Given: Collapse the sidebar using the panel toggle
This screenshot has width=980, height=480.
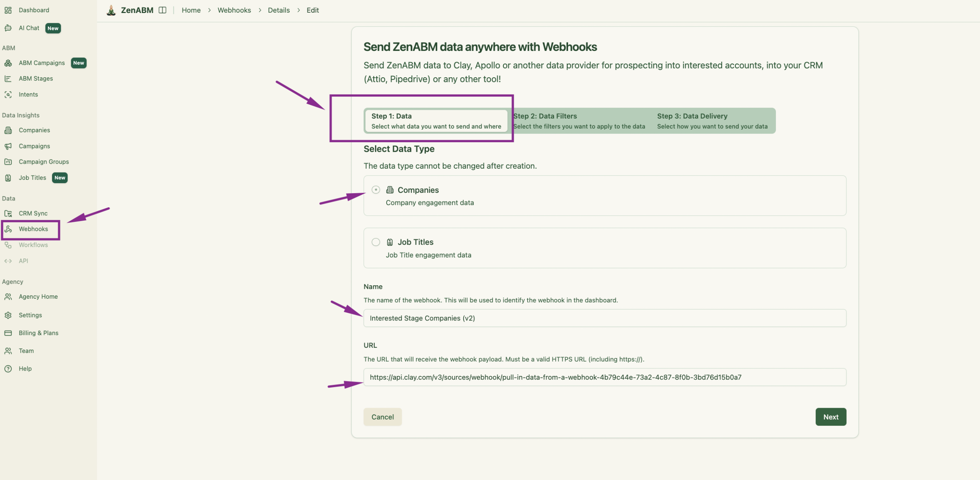Looking at the screenshot, I should [163, 10].
